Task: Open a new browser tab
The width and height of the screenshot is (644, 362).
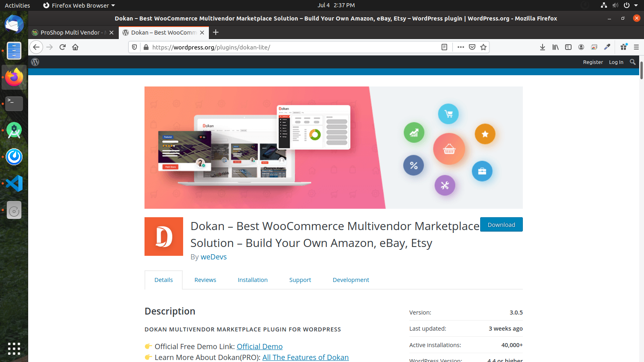Action: [216, 32]
